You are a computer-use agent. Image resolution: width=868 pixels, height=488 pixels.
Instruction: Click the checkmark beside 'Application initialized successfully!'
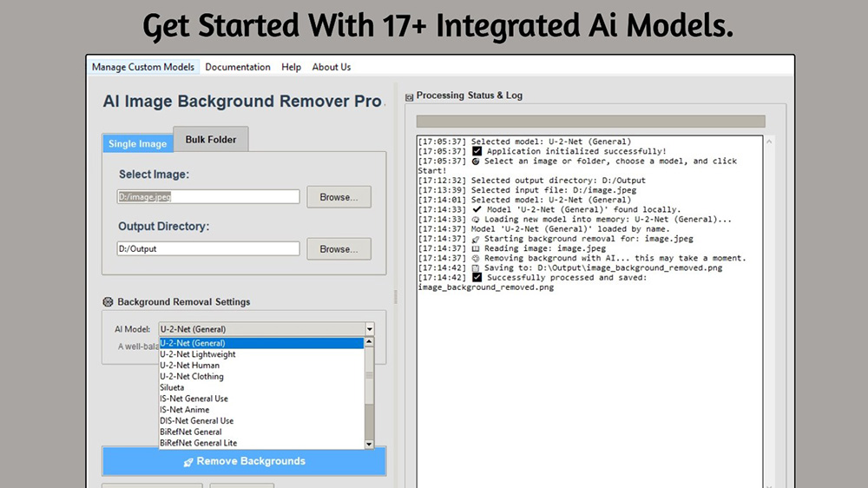[477, 151]
